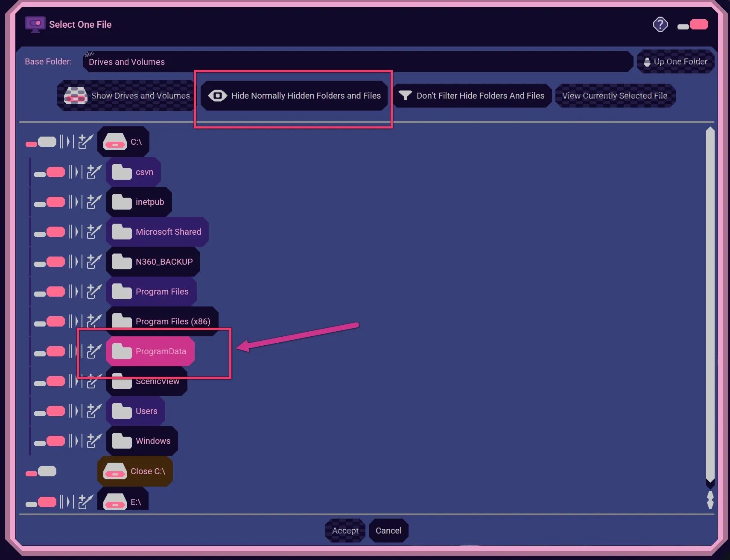Viewport: 730px width, 560px height.
Task: Open the help question mark icon
Action: [x=660, y=24]
